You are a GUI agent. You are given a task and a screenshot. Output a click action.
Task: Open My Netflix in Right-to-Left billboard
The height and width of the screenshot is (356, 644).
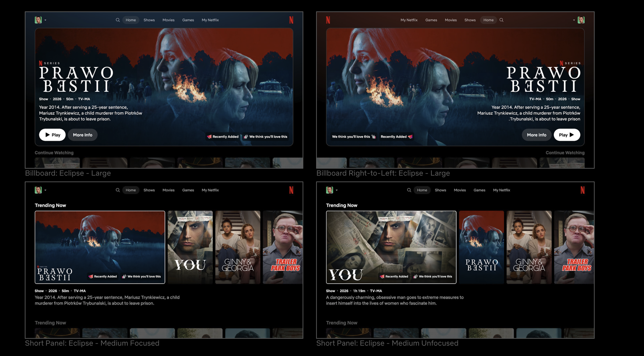click(x=409, y=20)
